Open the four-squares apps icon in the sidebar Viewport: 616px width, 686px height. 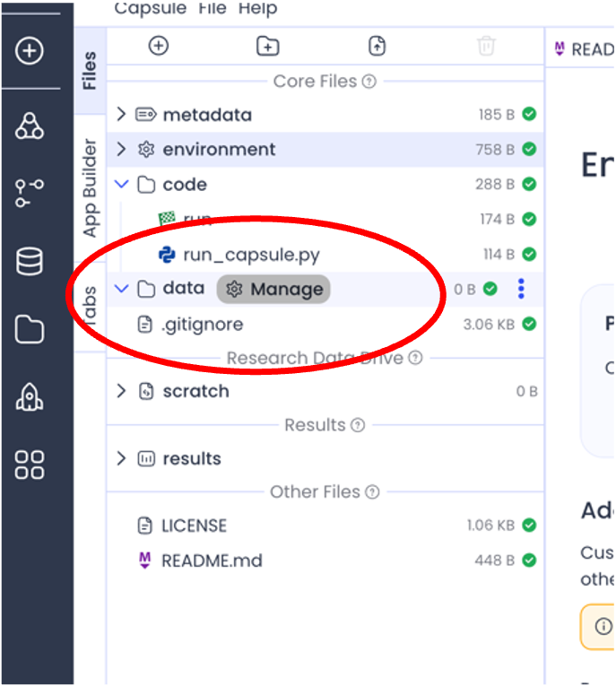[30, 465]
